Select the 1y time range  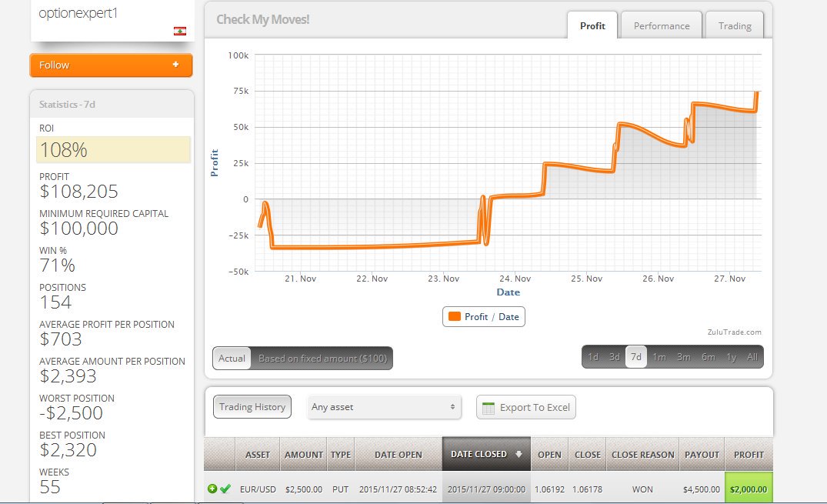click(731, 357)
